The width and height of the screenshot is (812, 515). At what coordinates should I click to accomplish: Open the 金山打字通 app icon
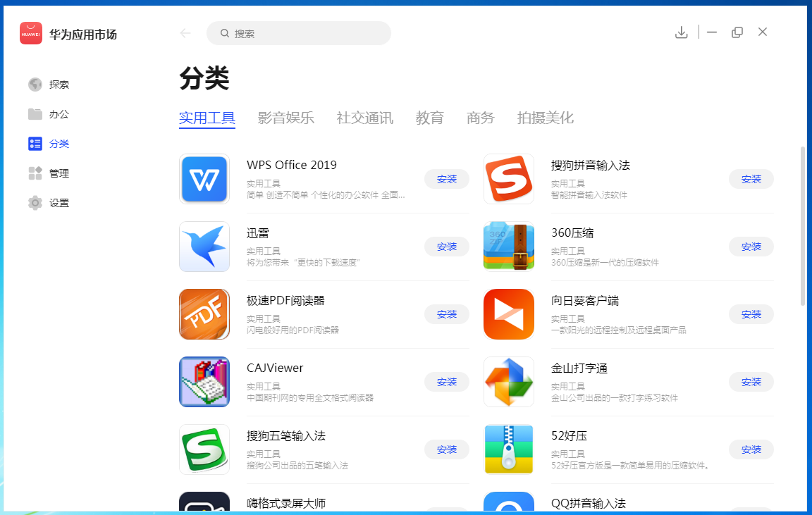508,382
